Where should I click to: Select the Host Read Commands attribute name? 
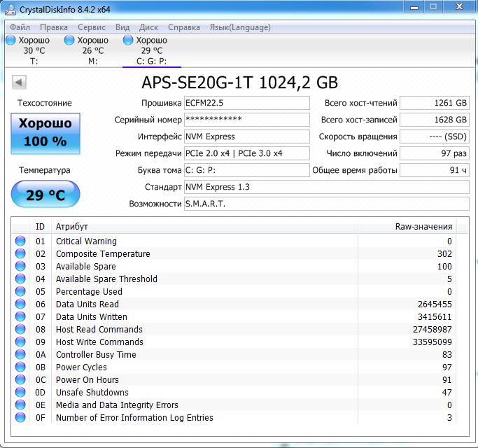tap(99, 330)
